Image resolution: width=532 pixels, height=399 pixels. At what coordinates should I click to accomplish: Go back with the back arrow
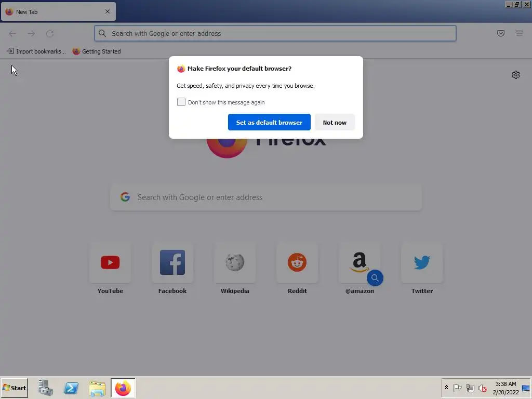click(12, 33)
